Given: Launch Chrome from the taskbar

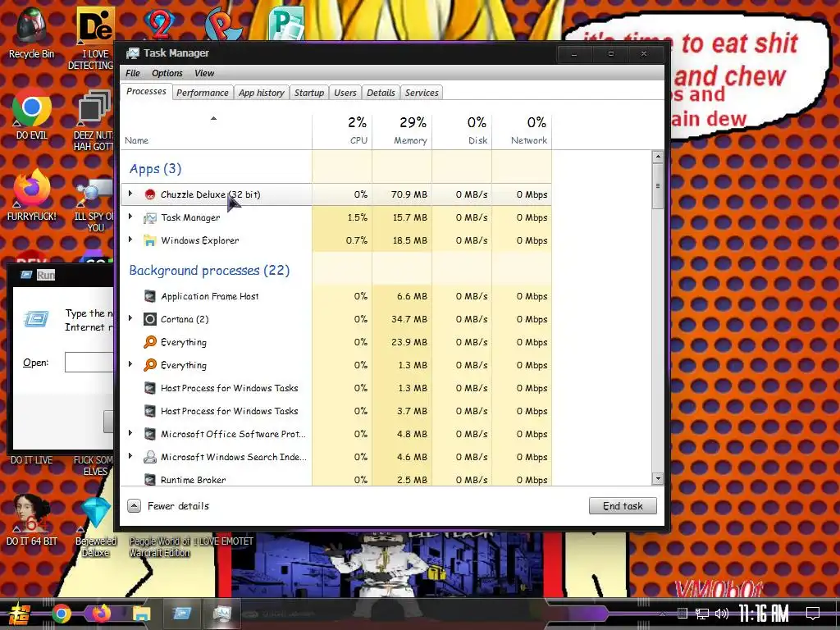Looking at the screenshot, I should click(61, 614).
